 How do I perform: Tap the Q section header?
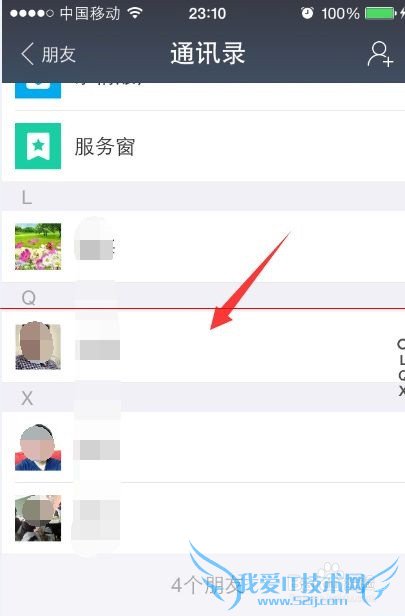click(203, 296)
